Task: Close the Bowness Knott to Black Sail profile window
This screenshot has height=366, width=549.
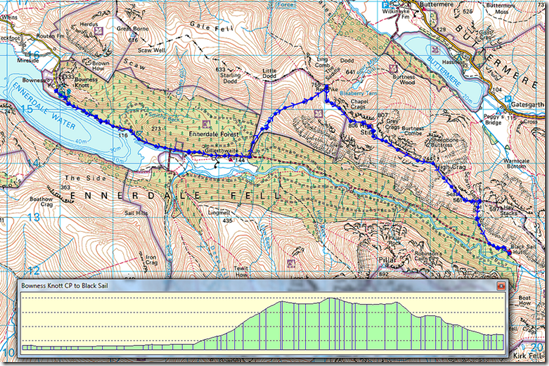Action: (501, 286)
